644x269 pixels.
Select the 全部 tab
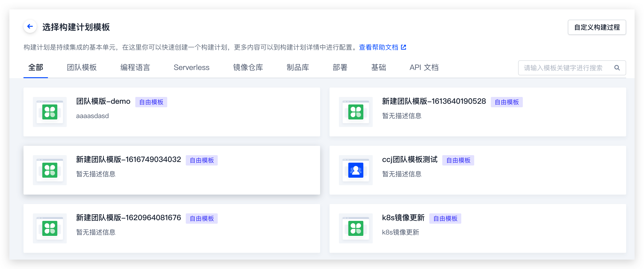click(x=36, y=67)
